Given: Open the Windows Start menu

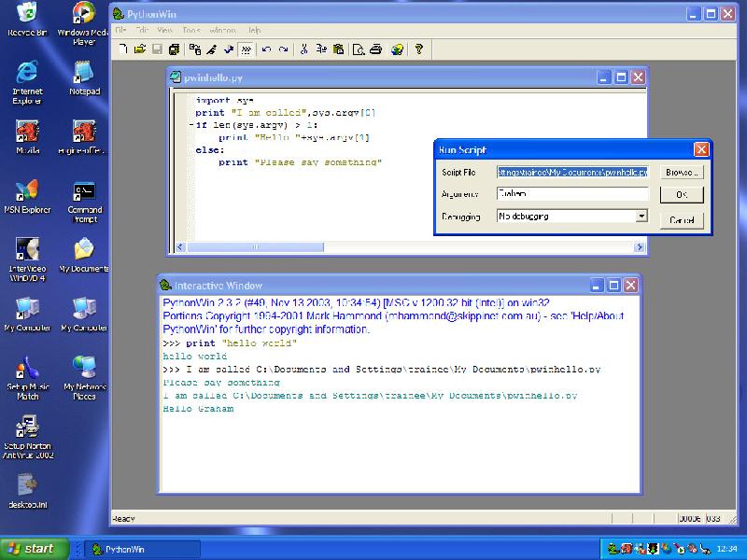Looking at the screenshot, I should tap(35, 549).
